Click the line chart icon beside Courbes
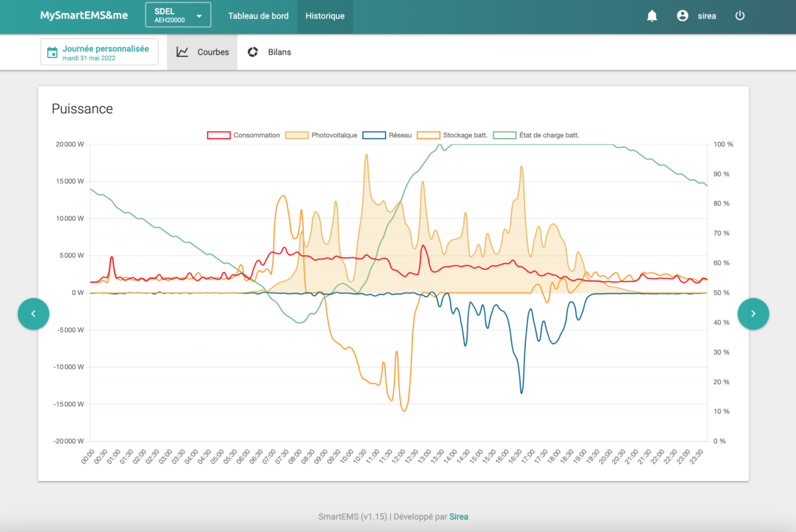Viewport: 796px width, 532px height. click(182, 52)
